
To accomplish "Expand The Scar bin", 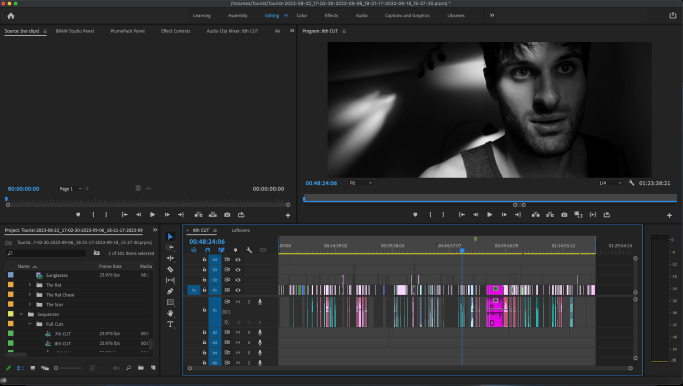I will 30,305.
